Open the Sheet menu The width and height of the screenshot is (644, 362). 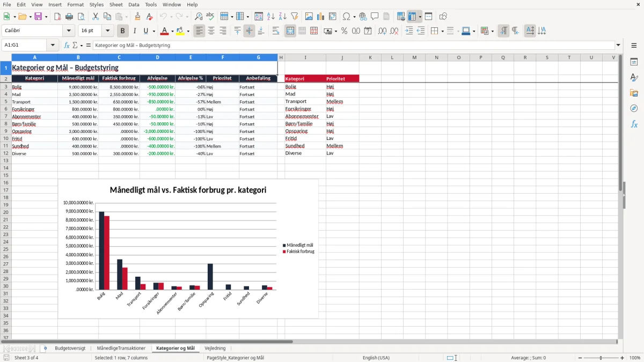pyautogui.click(x=116, y=4)
